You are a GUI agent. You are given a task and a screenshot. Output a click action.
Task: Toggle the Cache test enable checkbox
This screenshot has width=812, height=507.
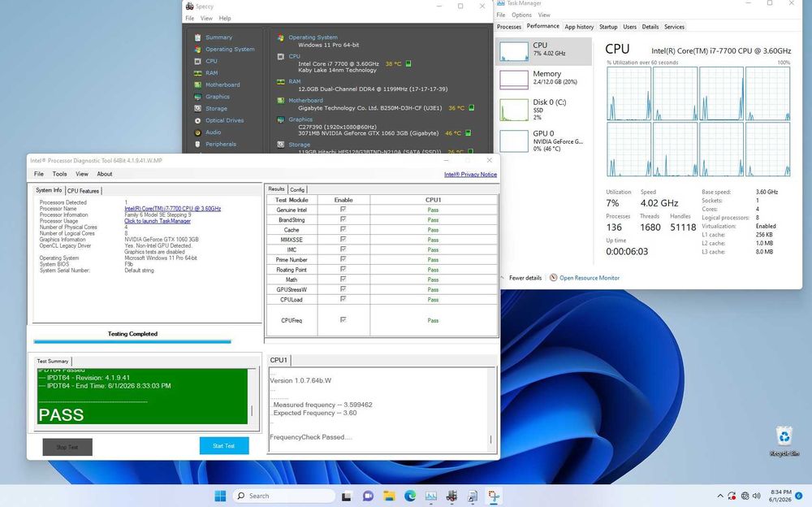point(343,229)
